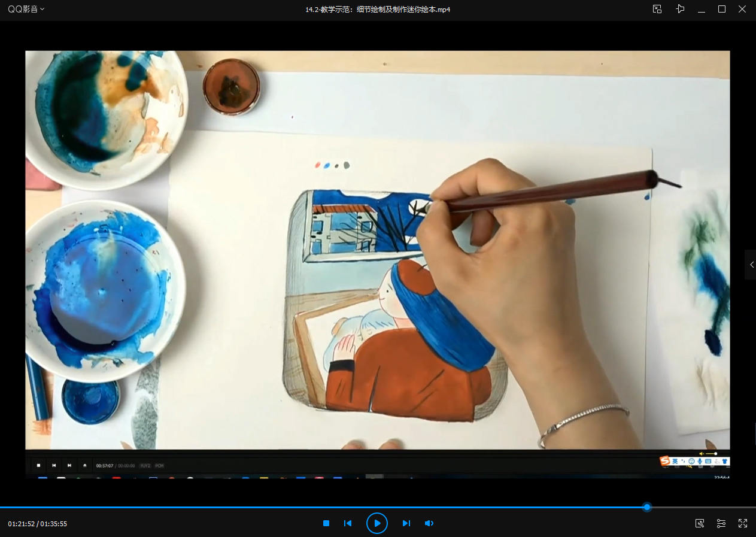Open the playback settings sliders icon
Viewport: 756px width, 537px height.
point(721,523)
